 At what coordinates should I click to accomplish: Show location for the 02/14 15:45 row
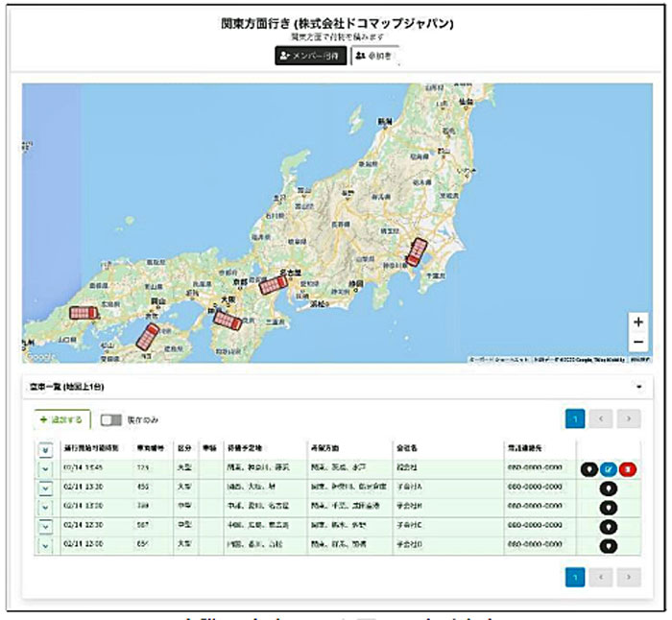coord(589,469)
